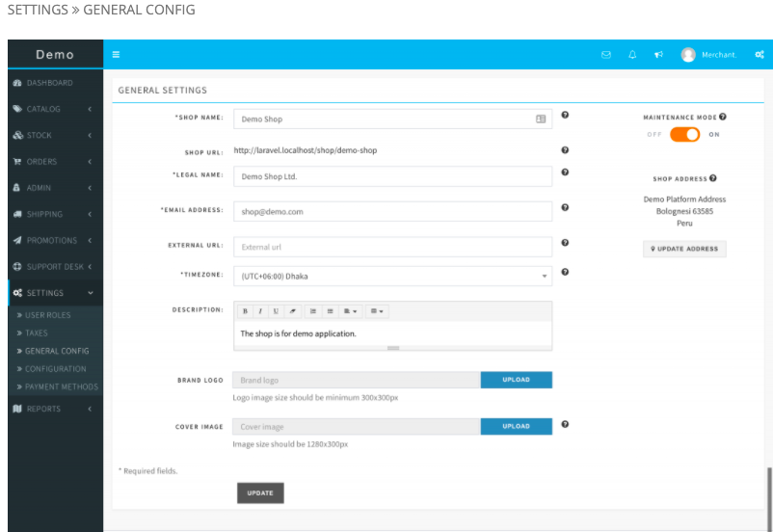Viewport: 773px width, 532px height.
Task: Click help icon next to Maintenance Mode
Action: (723, 117)
